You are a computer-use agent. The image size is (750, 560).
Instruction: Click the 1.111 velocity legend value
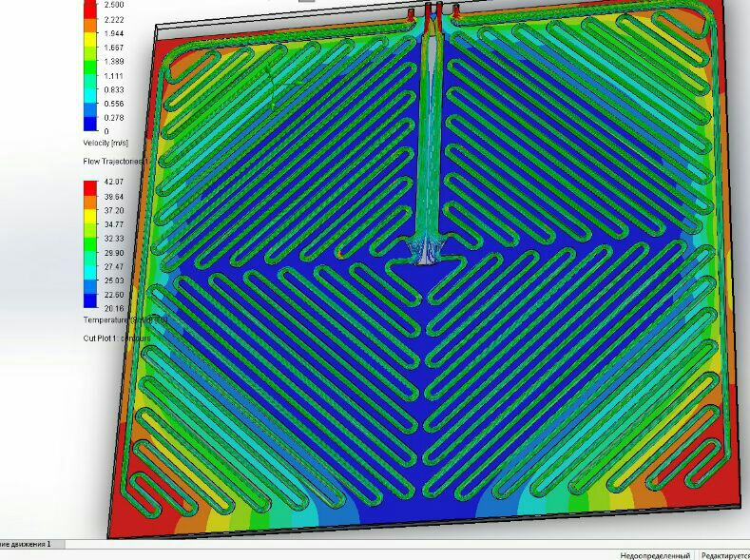[114, 75]
